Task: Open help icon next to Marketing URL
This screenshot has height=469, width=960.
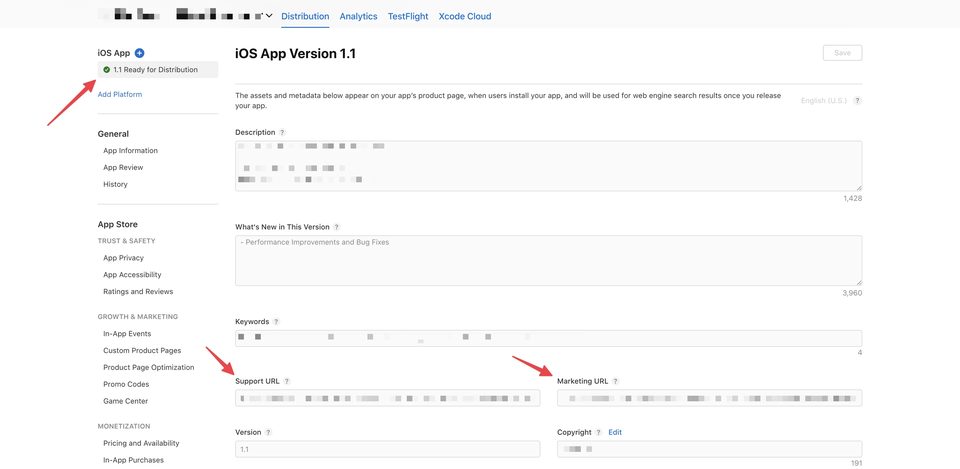Action: (615, 381)
